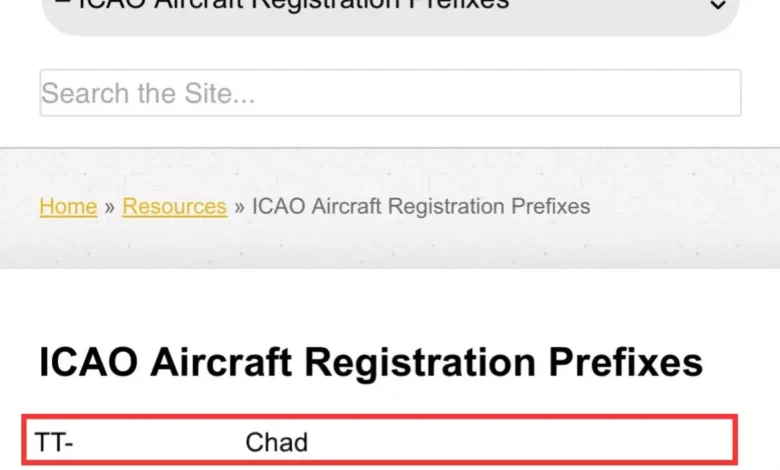Click the second » separator after Resources
The width and height of the screenshot is (780, 470).
239,207
